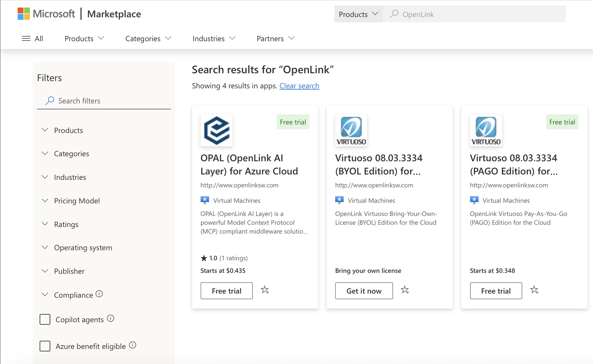Click the Virtuoso BYOL edition logo

pyautogui.click(x=351, y=130)
